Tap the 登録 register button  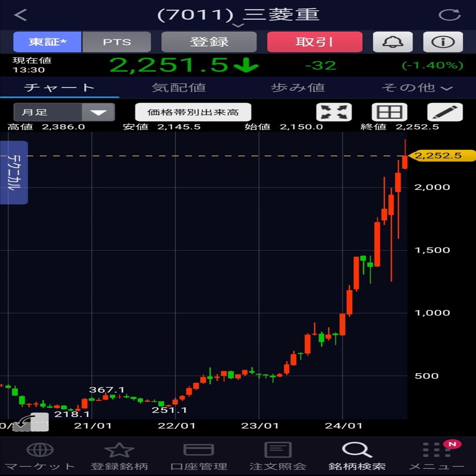tap(209, 42)
